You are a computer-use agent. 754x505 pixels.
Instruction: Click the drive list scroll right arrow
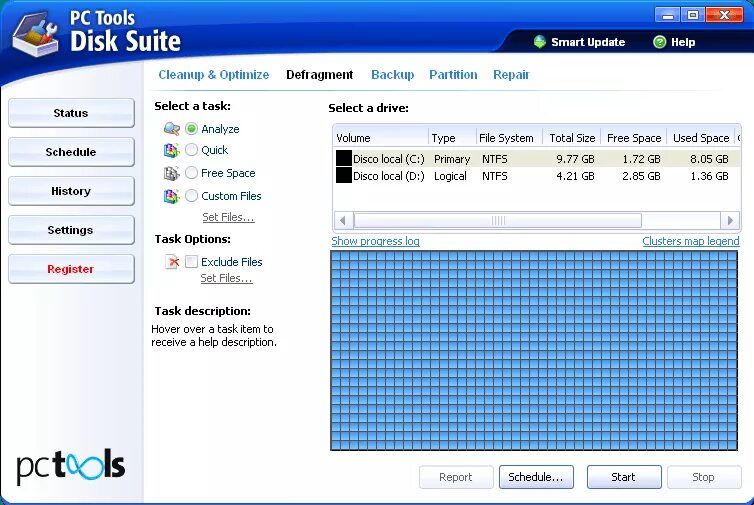click(730, 221)
